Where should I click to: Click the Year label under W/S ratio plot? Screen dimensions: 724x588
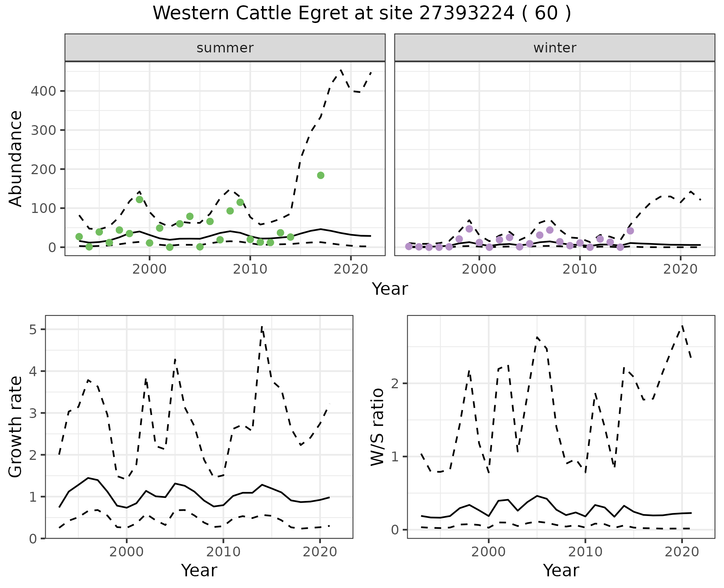561,570
